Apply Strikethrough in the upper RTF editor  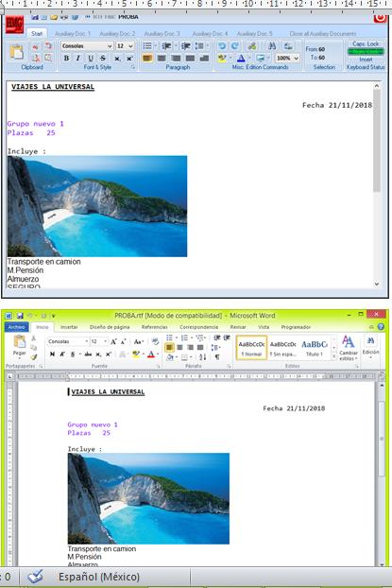pos(103,58)
